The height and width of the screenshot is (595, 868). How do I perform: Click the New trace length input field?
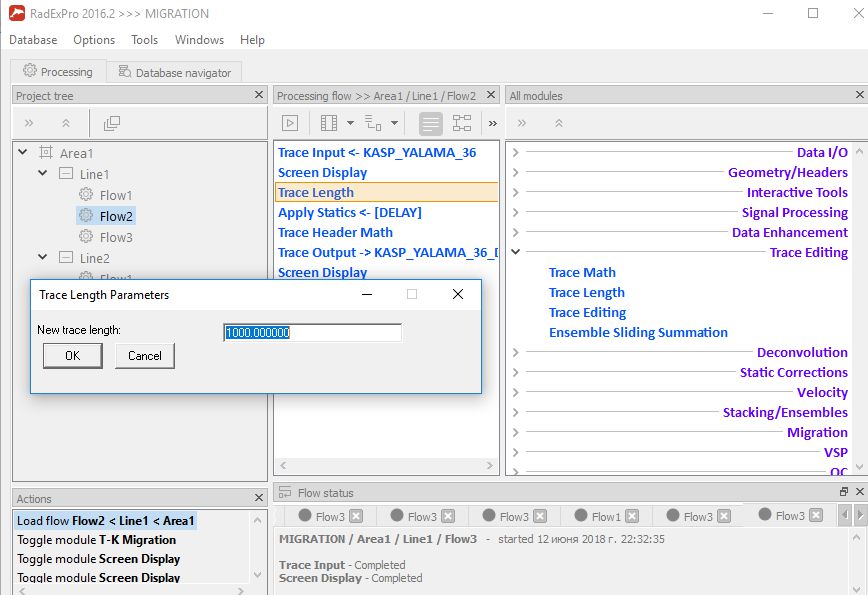click(x=312, y=333)
